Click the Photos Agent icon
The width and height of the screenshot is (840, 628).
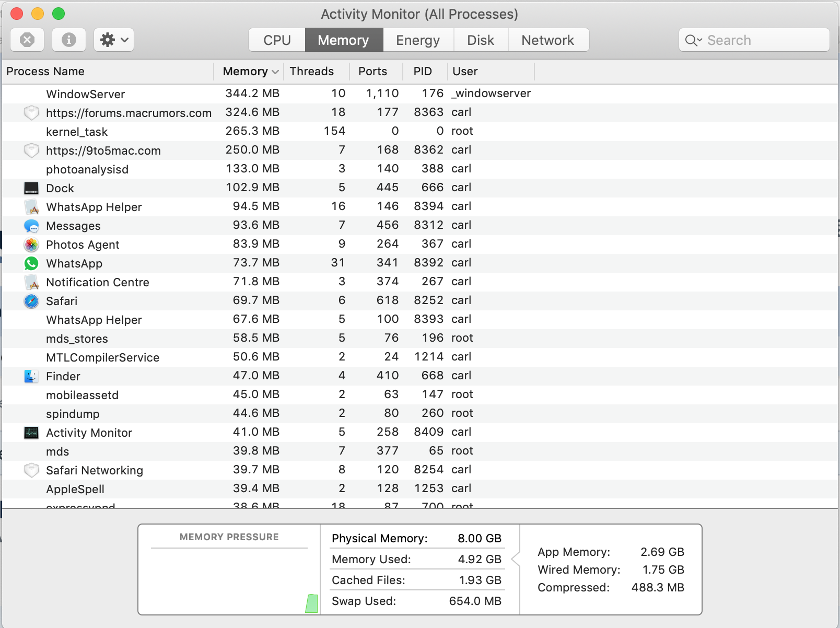click(31, 245)
